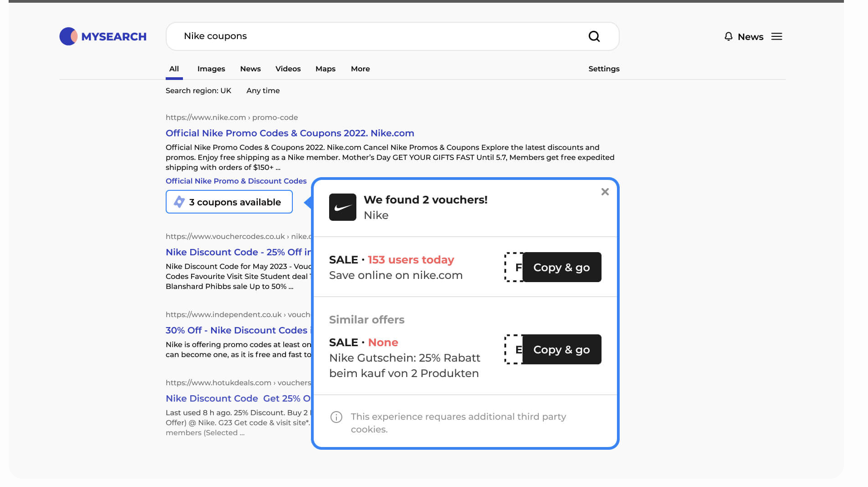Screen dimensions: 868x487
Task: Click the '3 coupons available' button
Action: pos(229,202)
